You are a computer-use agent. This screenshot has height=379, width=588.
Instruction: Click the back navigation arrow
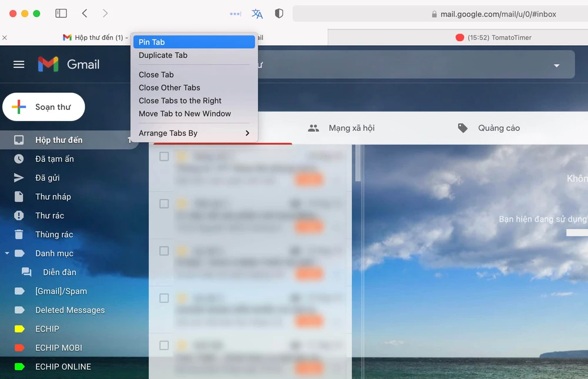click(x=85, y=12)
